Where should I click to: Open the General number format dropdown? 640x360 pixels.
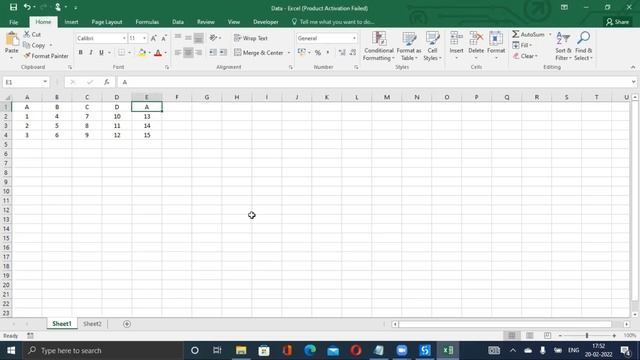354,38
